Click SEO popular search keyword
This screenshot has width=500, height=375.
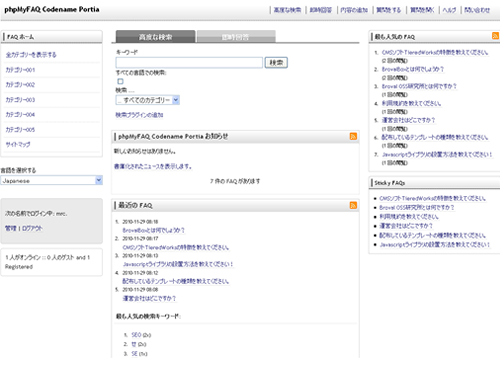tap(136, 335)
